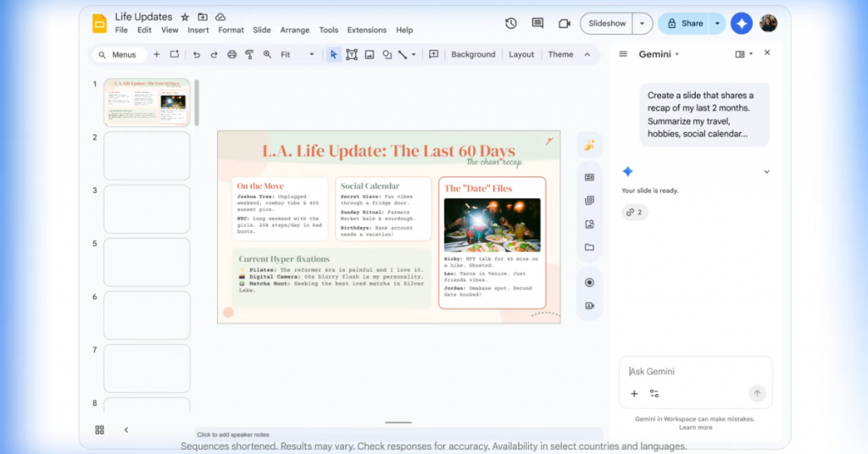The width and height of the screenshot is (868, 454).
Task: Open grid view of slides
Action: 100,429
